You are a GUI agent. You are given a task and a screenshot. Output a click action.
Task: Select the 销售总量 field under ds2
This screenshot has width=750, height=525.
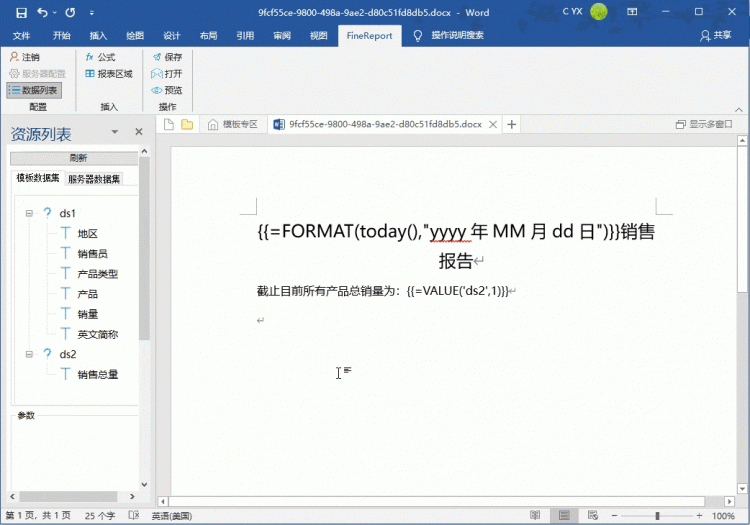pos(98,374)
